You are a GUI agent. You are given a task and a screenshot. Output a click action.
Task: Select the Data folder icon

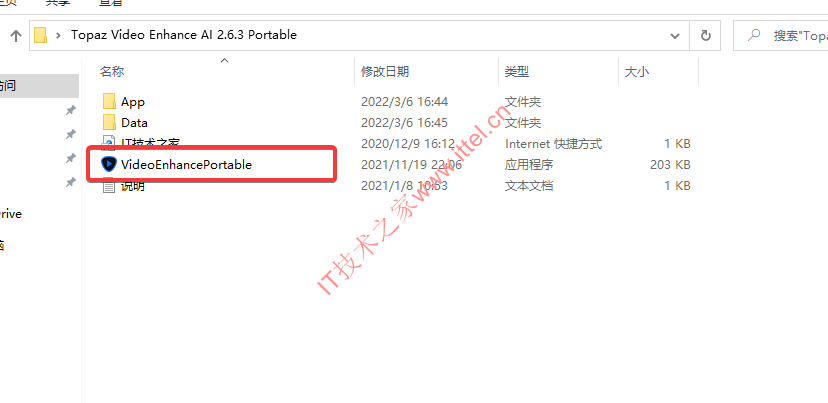(x=109, y=123)
